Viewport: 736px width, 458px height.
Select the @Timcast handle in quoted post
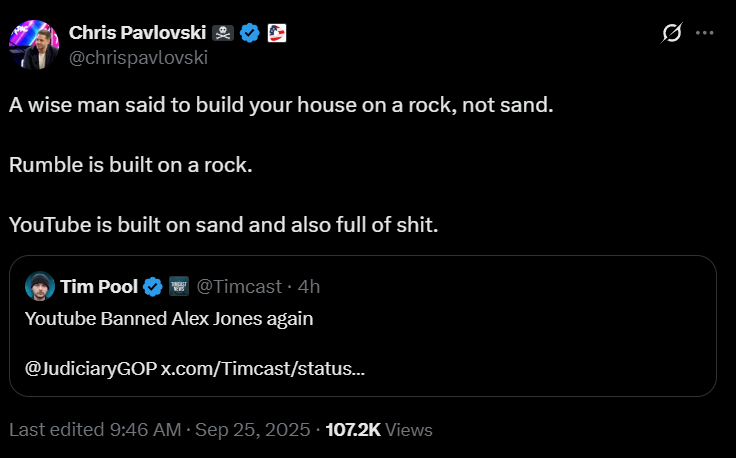point(236,287)
